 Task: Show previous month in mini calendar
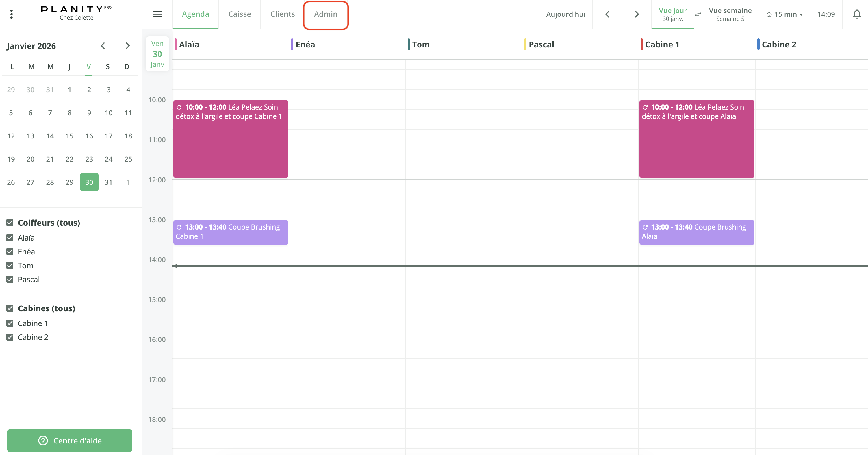click(103, 46)
